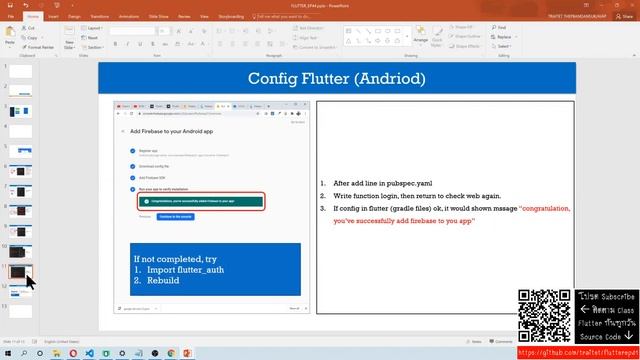Open Windows taskbar search
Image resolution: width=640 pixels, height=360 pixels.
(24, 353)
